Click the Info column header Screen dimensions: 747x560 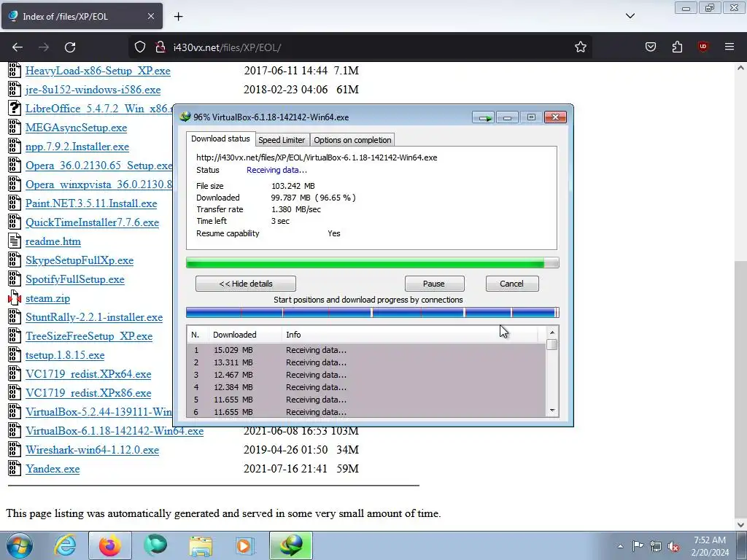(x=410, y=335)
